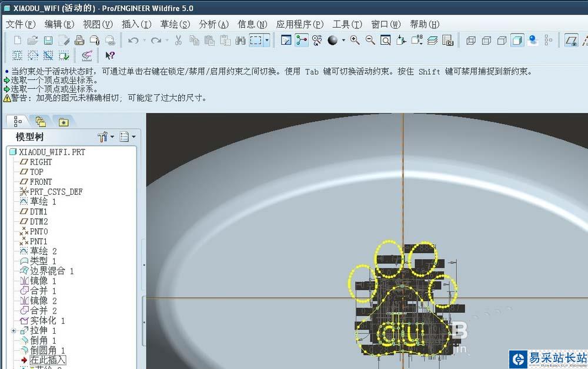The width and height of the screenshot is (588, 369).
Task: Print using the printer icon
Action: click(x=79, y=40)
